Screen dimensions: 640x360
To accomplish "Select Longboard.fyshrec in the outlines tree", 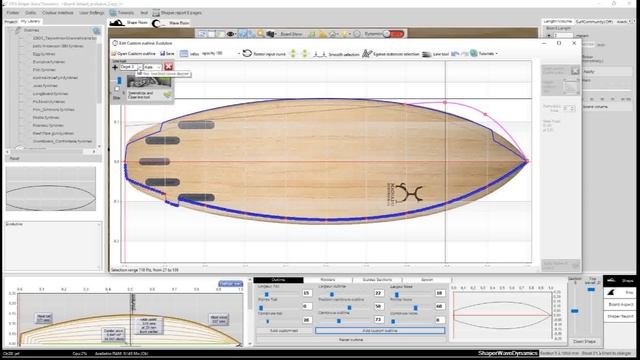I will (x=50, y=93).
